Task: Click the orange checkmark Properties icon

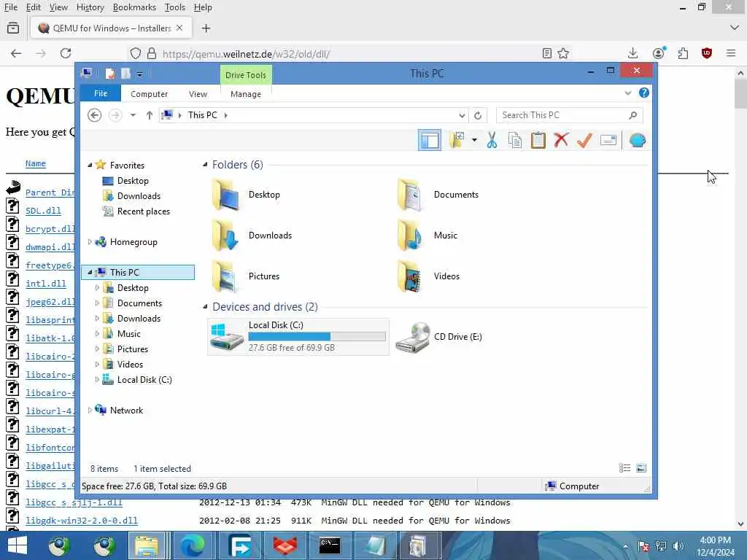Action: [x=584, y=140]
